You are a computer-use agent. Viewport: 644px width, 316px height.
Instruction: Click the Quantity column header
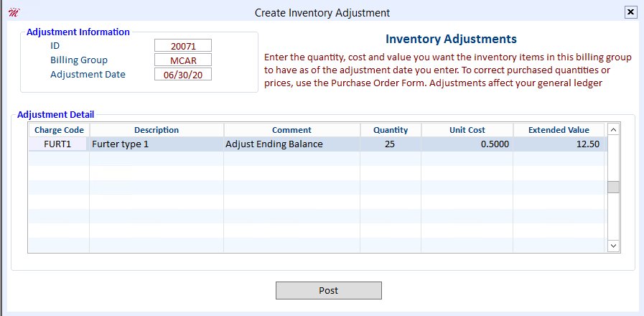click(391, 130)
